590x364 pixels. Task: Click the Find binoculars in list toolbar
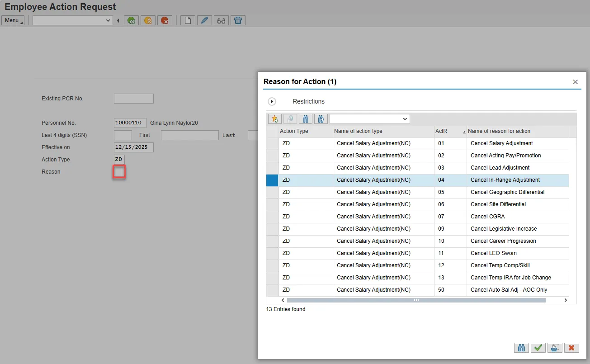pyautogui.click(x=305, y=119)
